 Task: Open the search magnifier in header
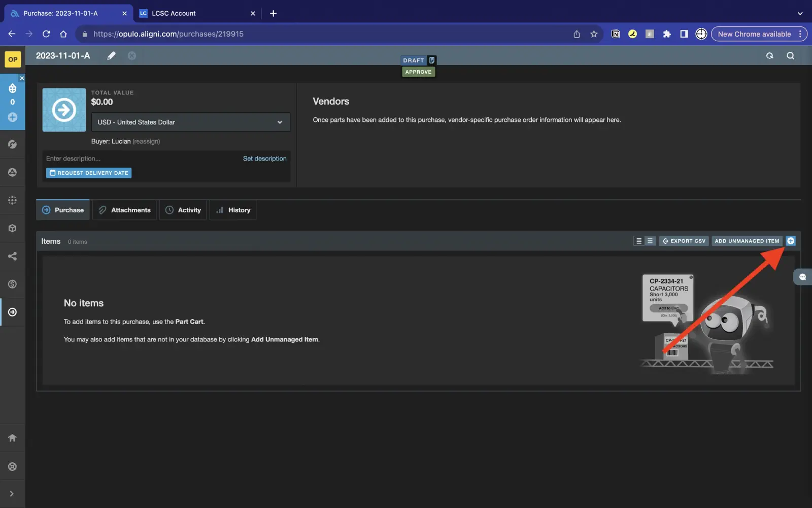[790, 56]
